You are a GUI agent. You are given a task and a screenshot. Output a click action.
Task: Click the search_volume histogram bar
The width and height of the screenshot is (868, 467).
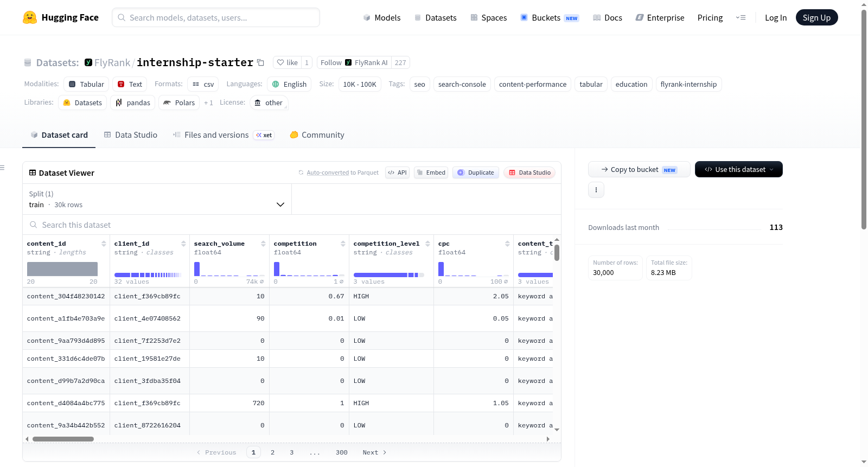[x=197, y=269]
